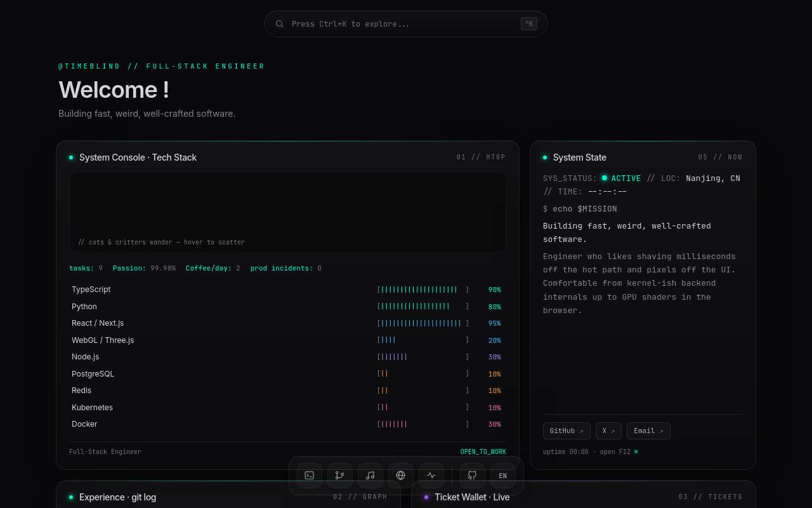Select the Docker skill row

(287, 424)
